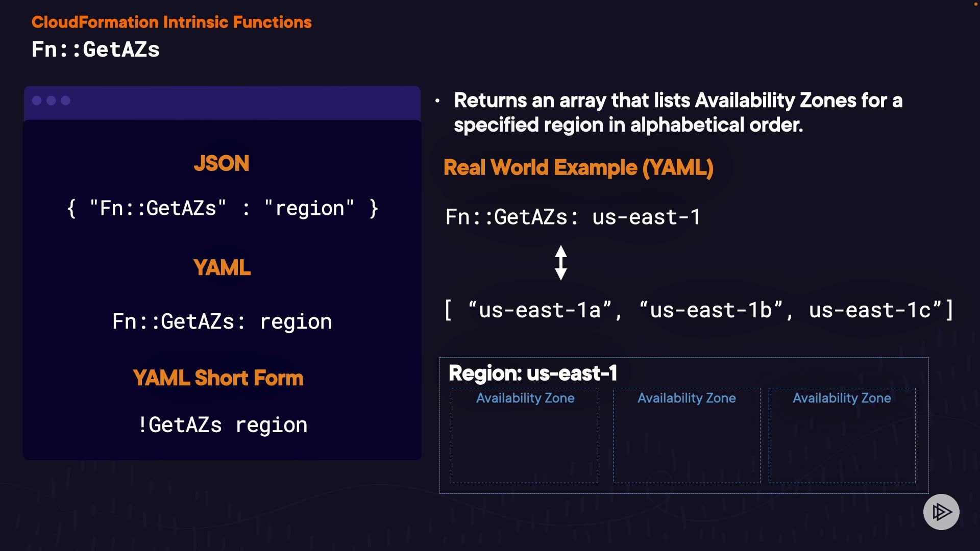This screenshot has height=551, width=980.
Task: Click the first window dot in the code panel
Action: click(x=37, y=101)
